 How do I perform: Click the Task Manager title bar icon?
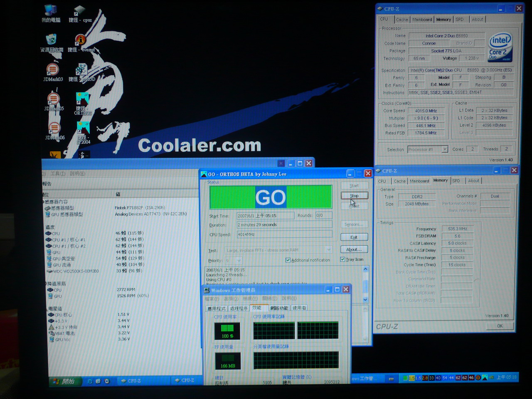(x=206, y=290)
